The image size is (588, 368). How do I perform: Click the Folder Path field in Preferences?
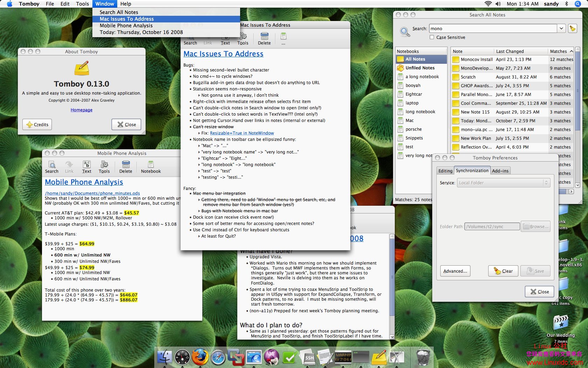click(x=492, y=226)
